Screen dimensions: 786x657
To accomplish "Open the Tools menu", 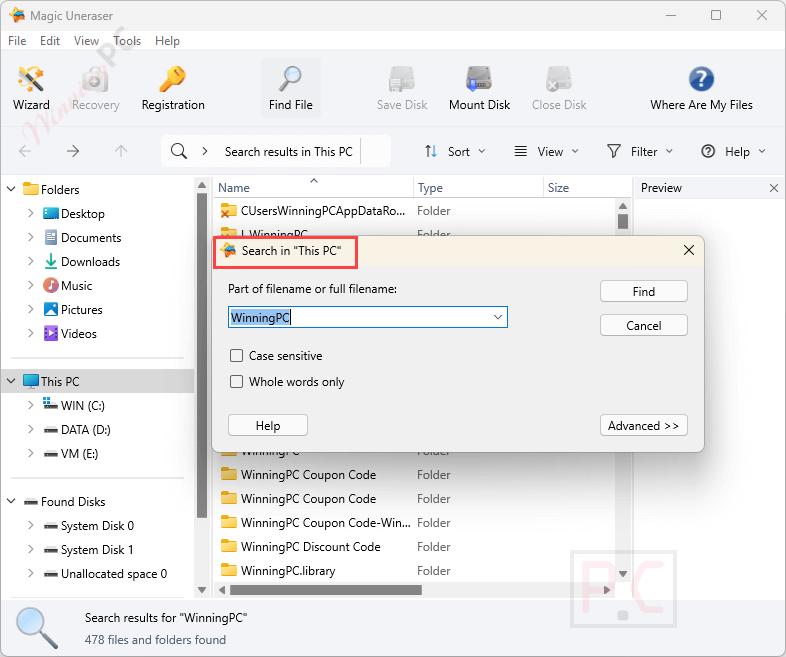I will [x=127, y=41].
